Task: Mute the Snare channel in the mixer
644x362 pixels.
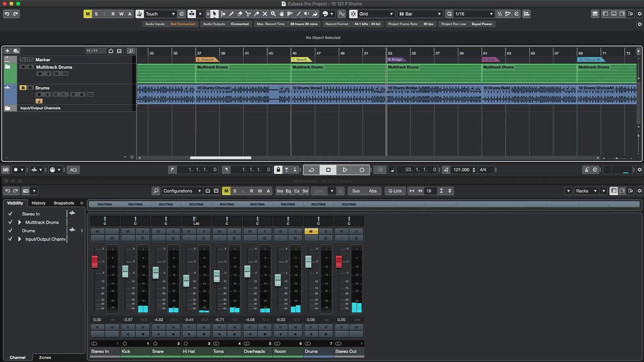Action: pos(158,231)
